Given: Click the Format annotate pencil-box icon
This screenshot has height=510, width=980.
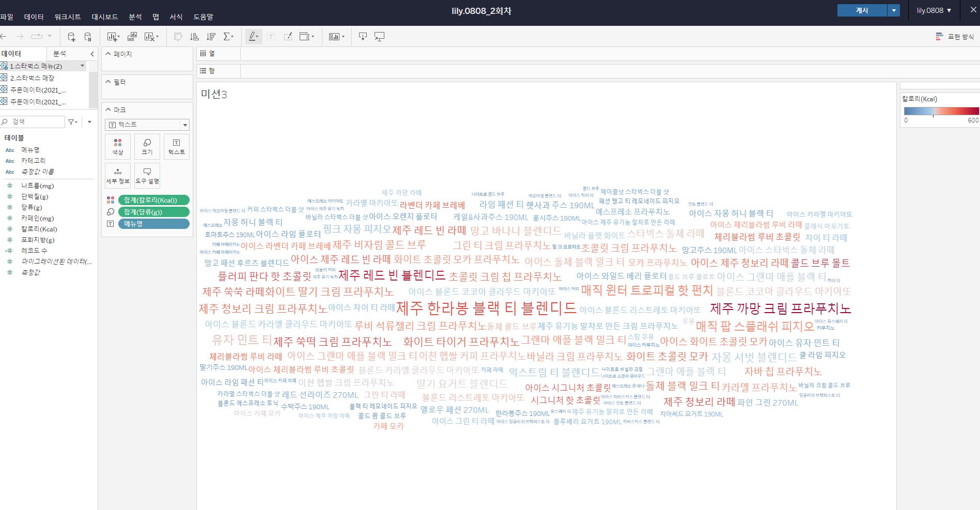Looking at the screenshot, I should (x=288, y=37).
